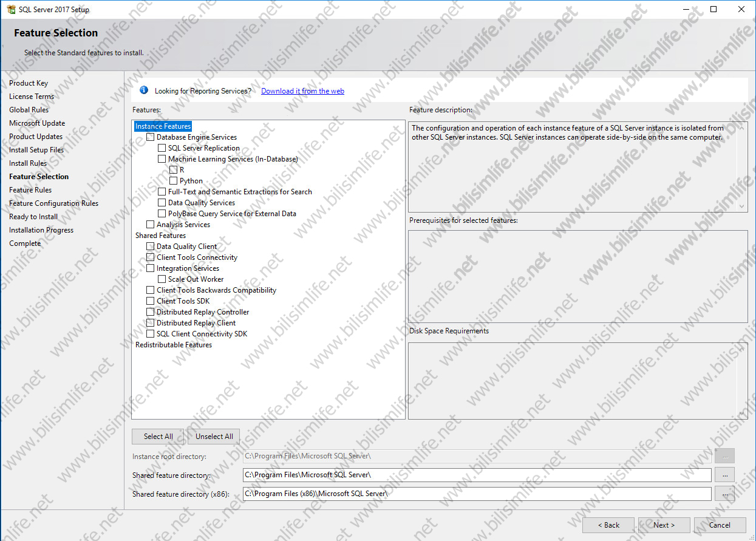Click the bold Feature Selection sidebar step
This screenshot has width=756, height=541.
(x=39, y=177)
